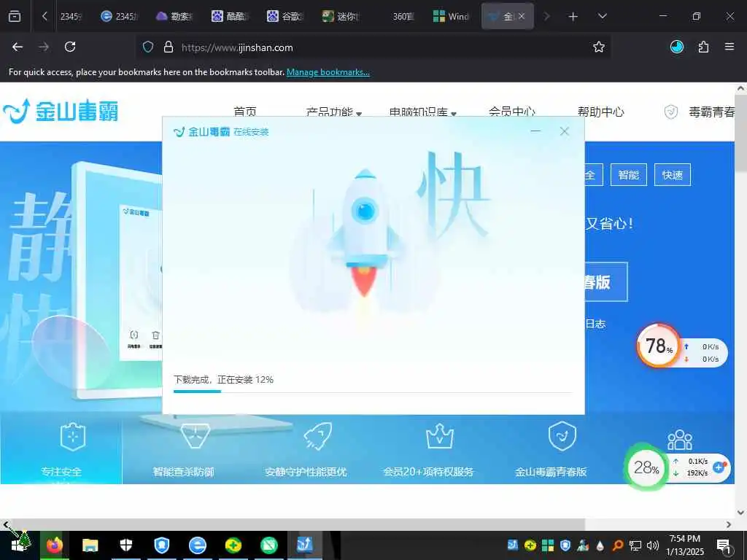Open the Extensions puzzle-piece menu
The image size is (747, 560).
(x=703, y=47)
